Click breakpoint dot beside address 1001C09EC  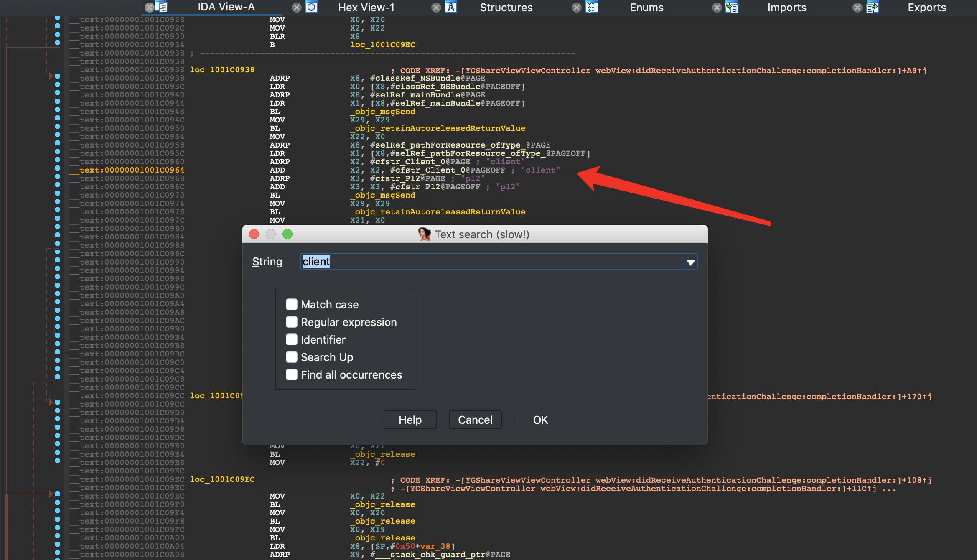point(58,494)
